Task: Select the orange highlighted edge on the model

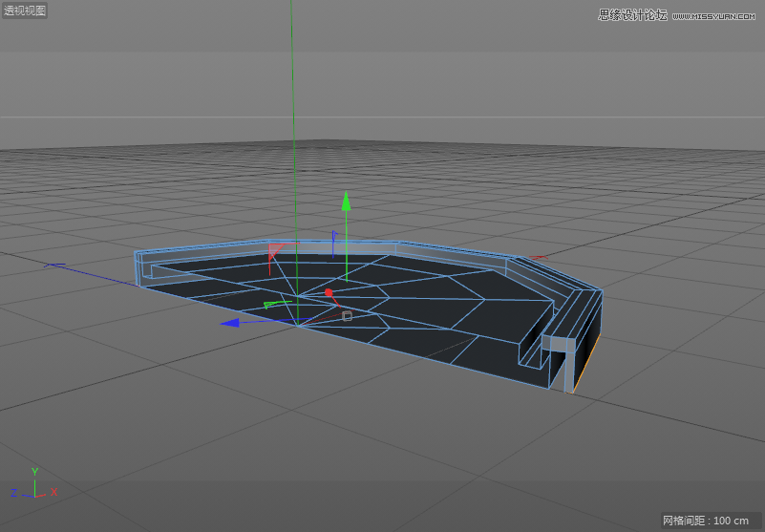Action: pyautogui.click(x=585, y=364)
